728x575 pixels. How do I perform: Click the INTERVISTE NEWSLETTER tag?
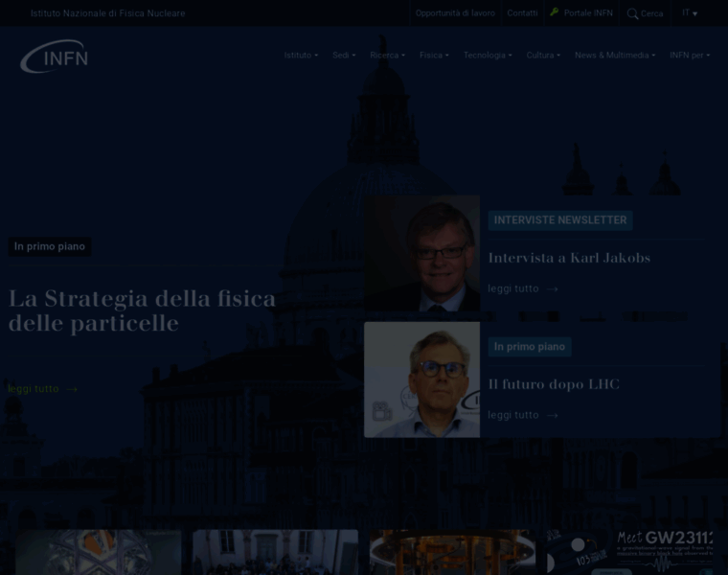(x=560, y=220)
